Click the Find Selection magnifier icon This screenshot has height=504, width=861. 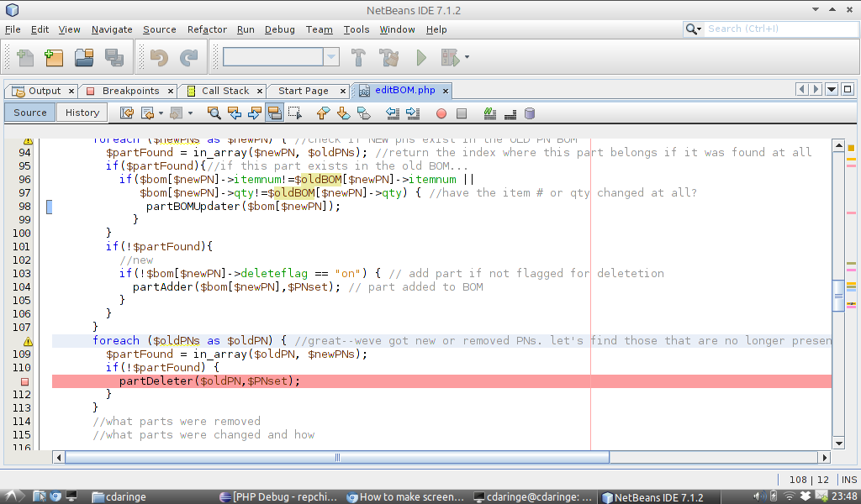[x=214, y=113]
